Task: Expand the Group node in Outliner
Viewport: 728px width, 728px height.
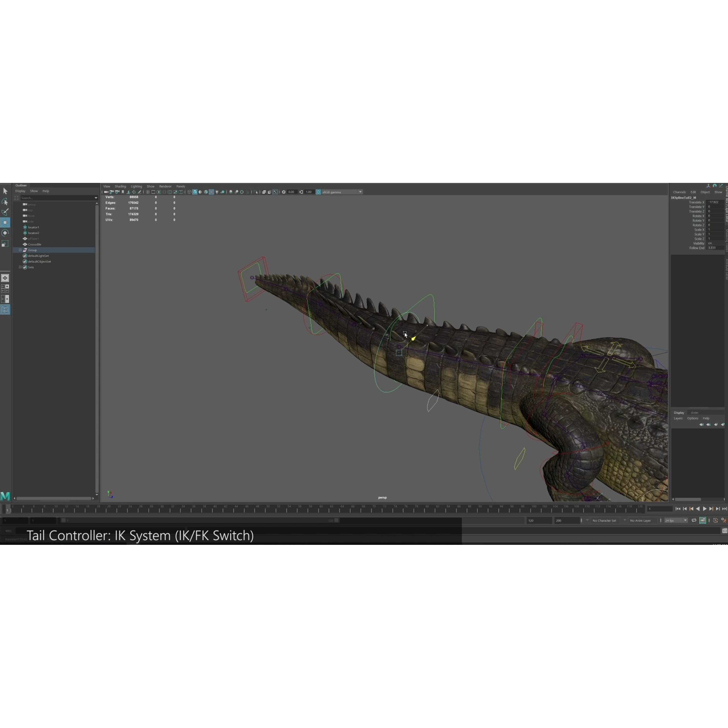Action: [20, 250]
